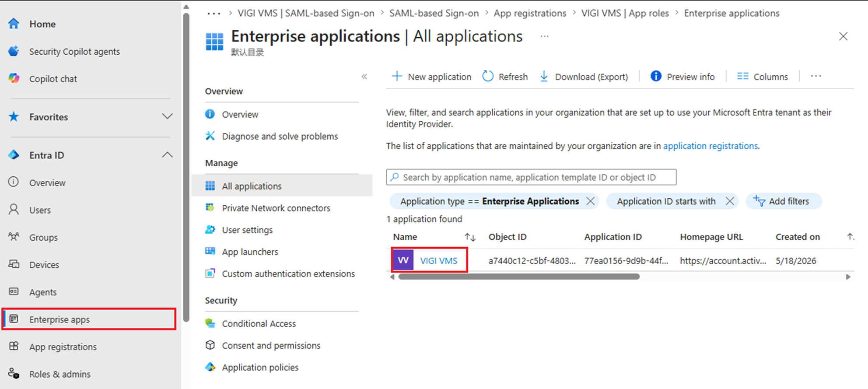Viewport: 868px width, 389px height.
Task: Click the table scroll right arrow
Action: pyautogui.click(x=848, y=277)
